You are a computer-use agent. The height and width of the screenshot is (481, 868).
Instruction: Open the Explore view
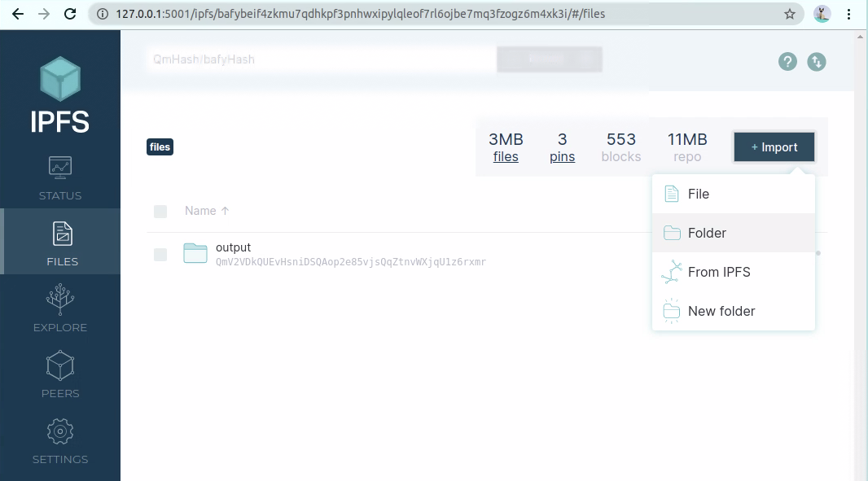(60, 308)
